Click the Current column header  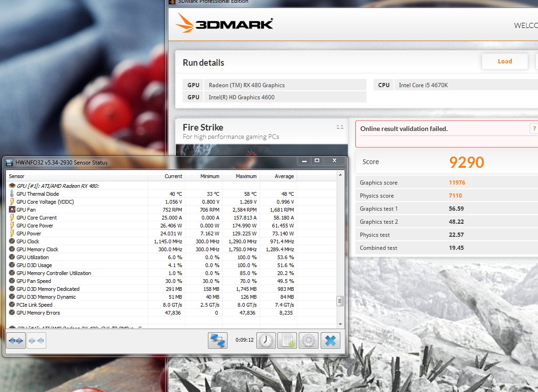point(166,176)
